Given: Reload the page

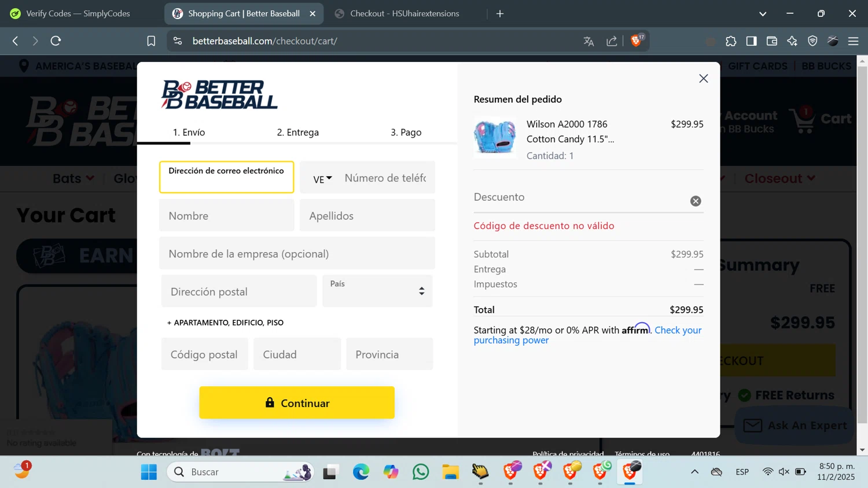Looking at the screenshot, I should 56,41.
